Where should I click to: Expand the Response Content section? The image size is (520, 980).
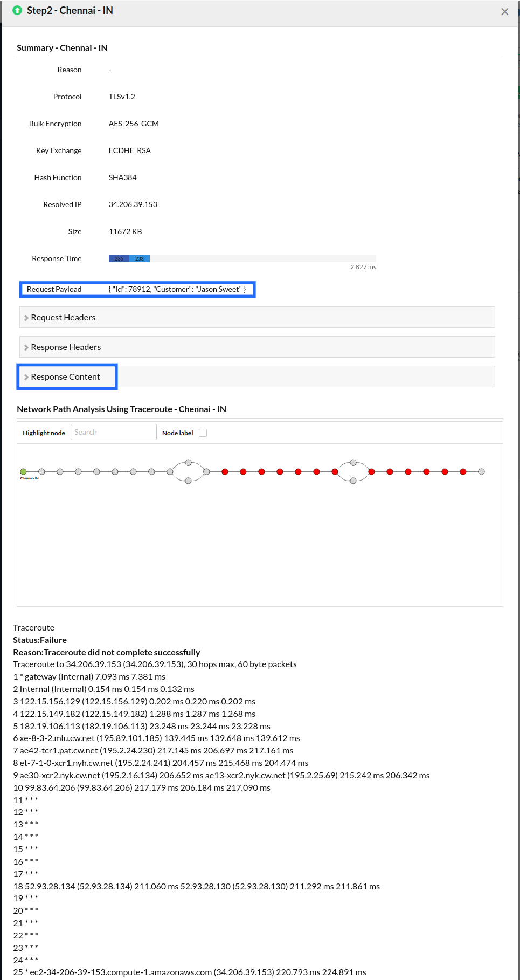tap(65, 377)
